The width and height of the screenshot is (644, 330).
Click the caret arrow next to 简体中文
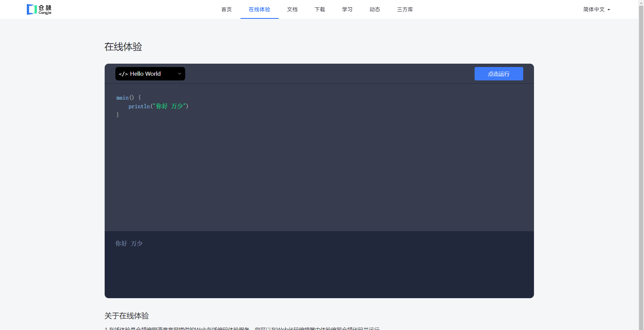tap(609, 10)
